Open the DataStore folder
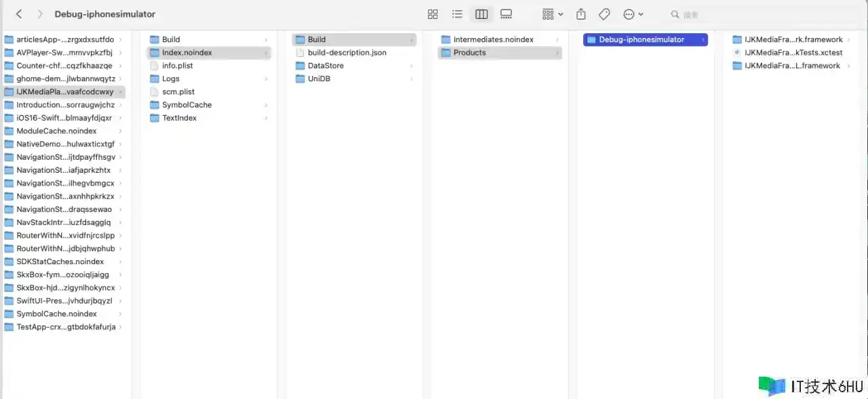 point(325,66)
